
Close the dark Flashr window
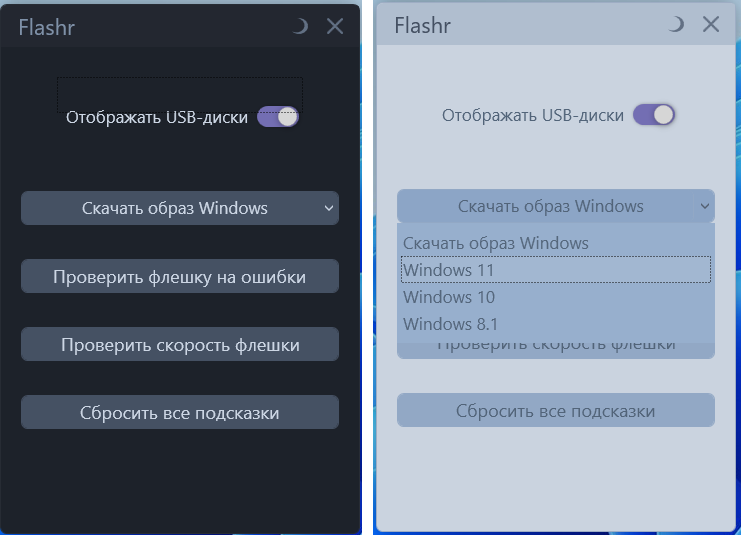pos(335,27)
